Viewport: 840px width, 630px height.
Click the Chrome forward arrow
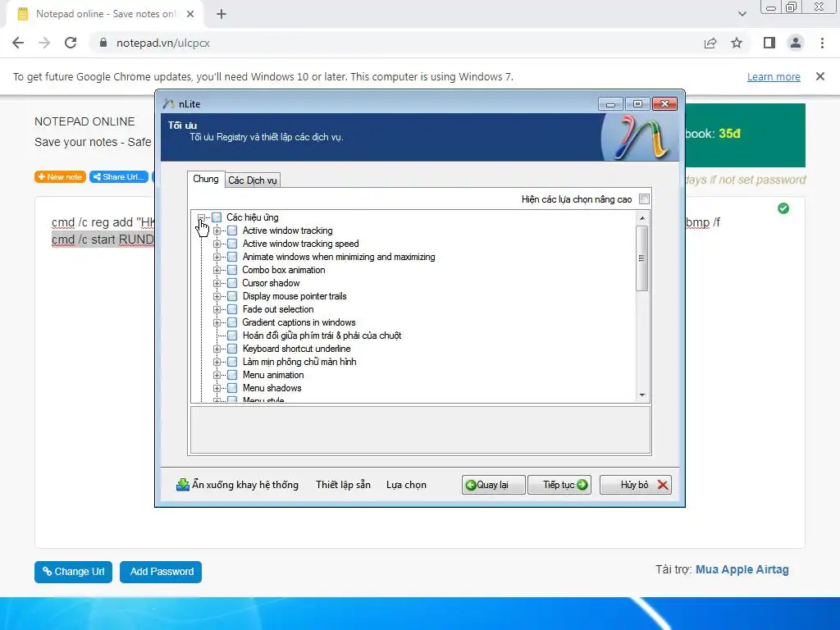[44, 43]
